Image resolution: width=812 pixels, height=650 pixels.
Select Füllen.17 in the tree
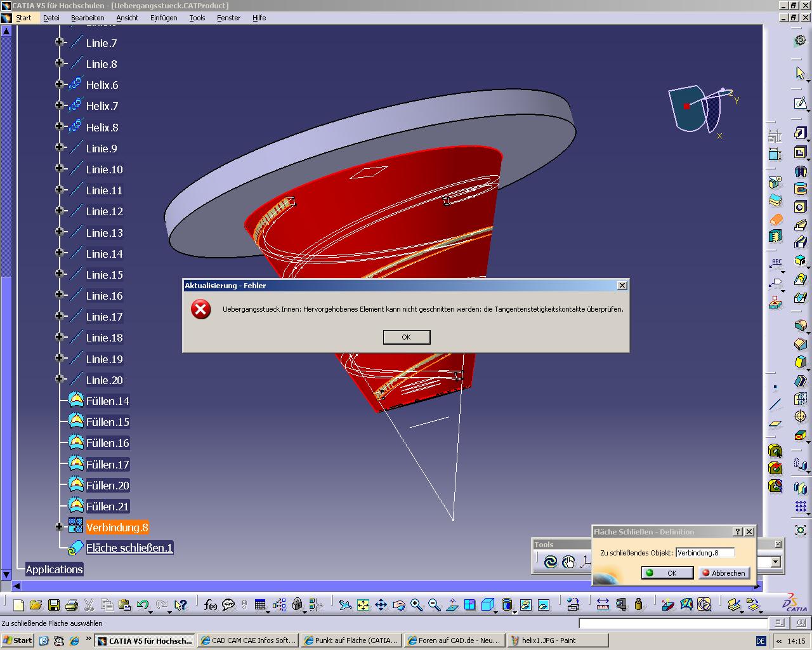coord(108,465)
